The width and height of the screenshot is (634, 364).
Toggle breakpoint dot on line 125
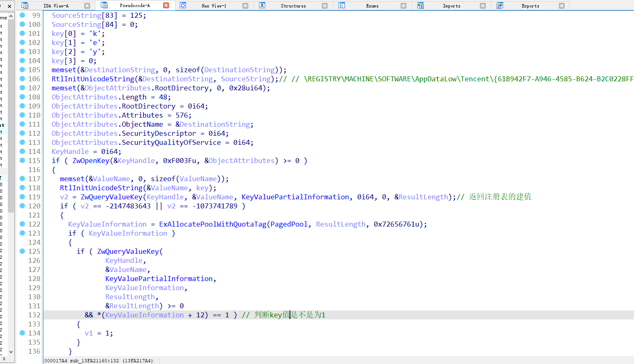click(x=22, y=251)
